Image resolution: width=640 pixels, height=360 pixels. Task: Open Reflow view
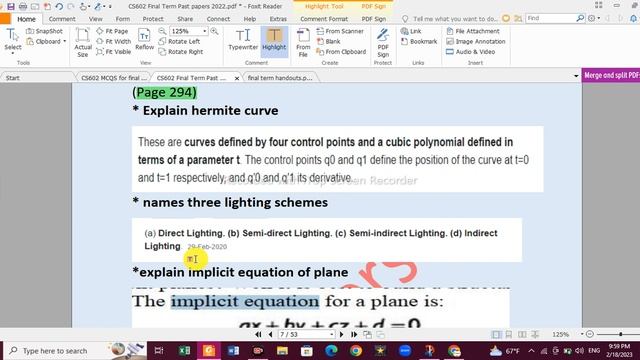click(x=144, y=40)
